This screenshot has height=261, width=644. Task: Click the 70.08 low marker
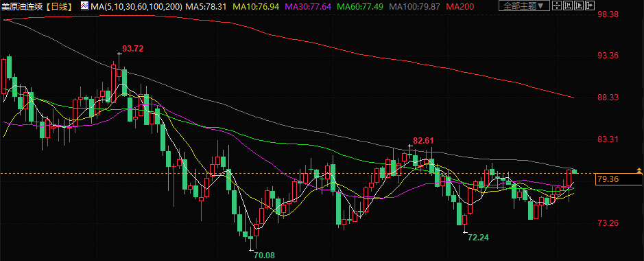point(264,256)
